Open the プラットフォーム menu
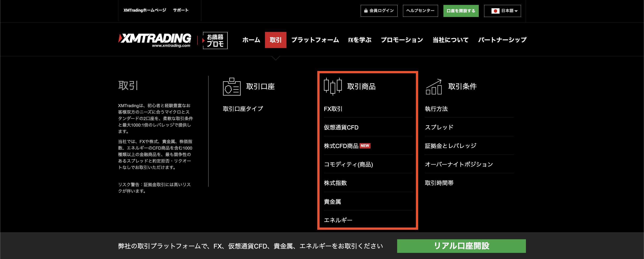The width and height of the screenshot is (644, 259). (315, 40)
